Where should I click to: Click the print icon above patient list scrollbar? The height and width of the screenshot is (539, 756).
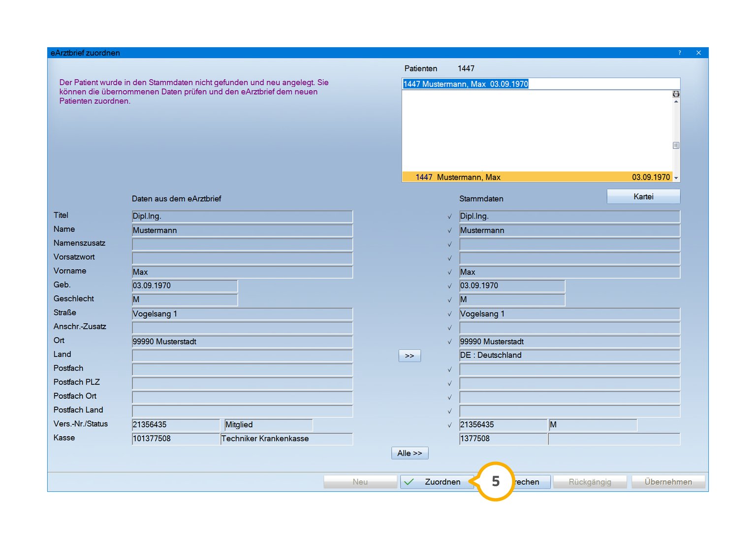coord(676,94)
